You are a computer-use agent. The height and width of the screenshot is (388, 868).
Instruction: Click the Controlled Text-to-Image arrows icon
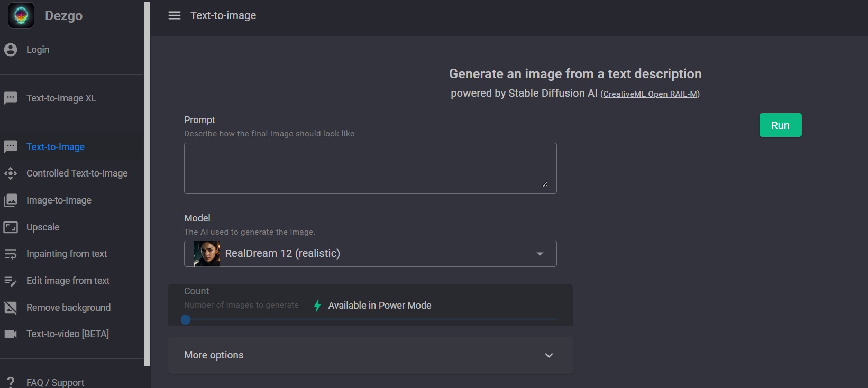point(11,173)
